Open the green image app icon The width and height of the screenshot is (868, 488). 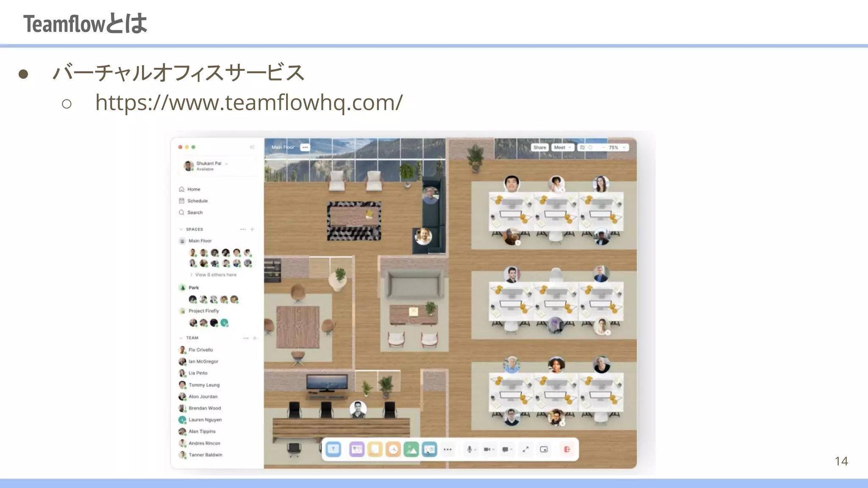pos(411,449)
